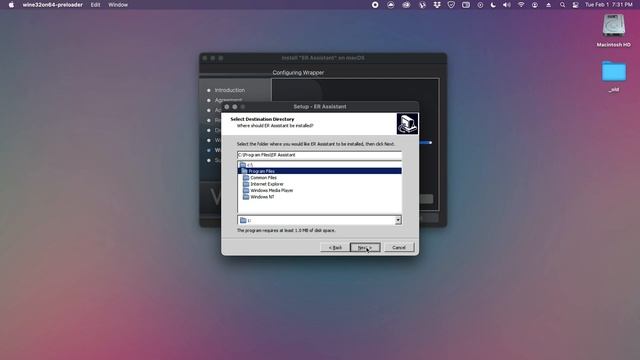Click Introduction step in installer sidebar
Viewport: 640px width, 360px height.
click(x=229, y=90)
